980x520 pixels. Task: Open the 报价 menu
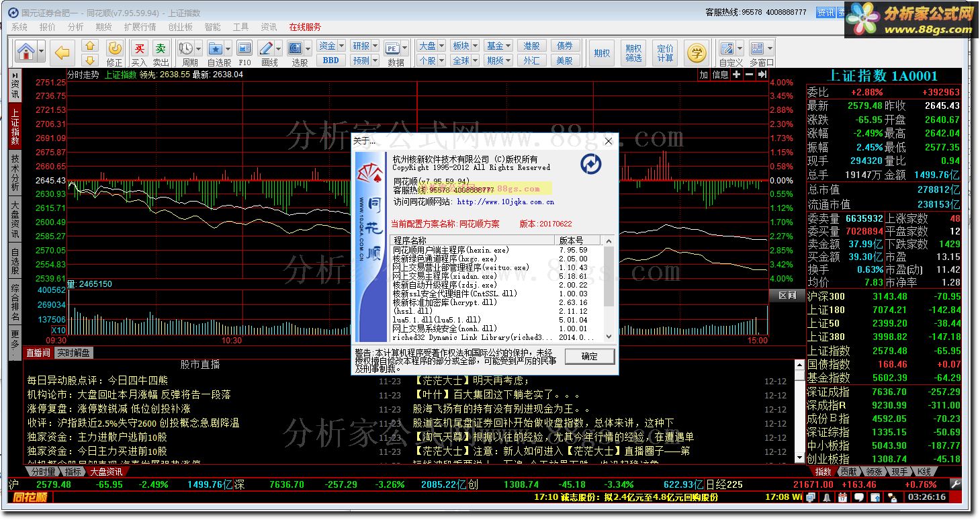48,27
